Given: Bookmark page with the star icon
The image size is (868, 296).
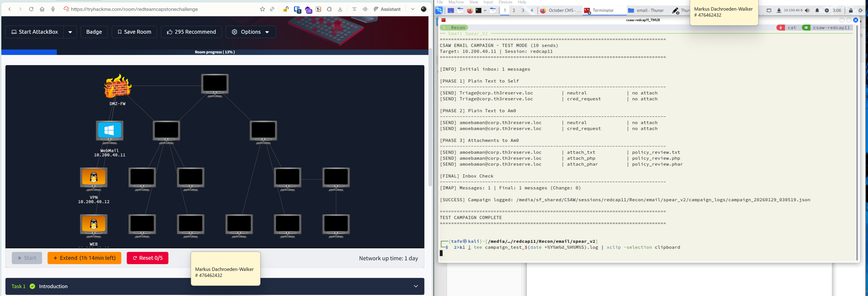Looking at the screenshot, I should point(262,9).
